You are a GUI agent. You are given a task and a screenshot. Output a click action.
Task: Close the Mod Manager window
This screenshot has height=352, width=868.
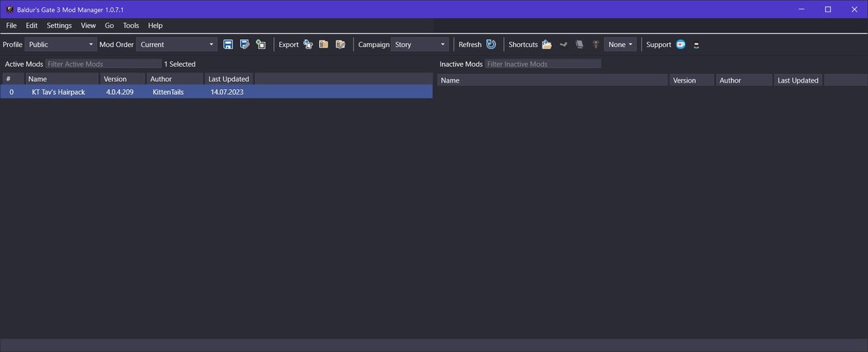[x=854, y=9]
